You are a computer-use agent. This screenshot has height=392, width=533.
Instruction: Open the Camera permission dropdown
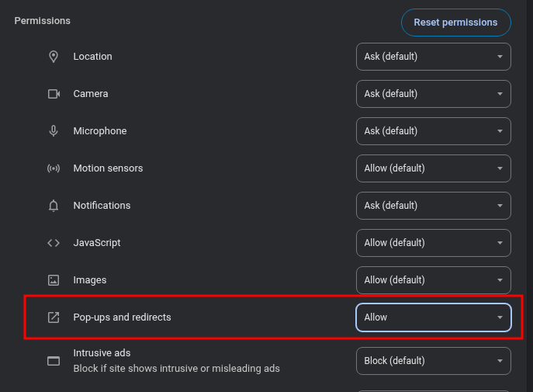click(433, 94)
